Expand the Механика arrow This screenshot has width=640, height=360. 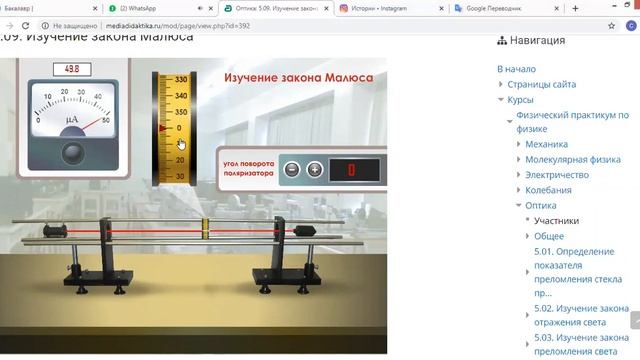tap(518, 144)
